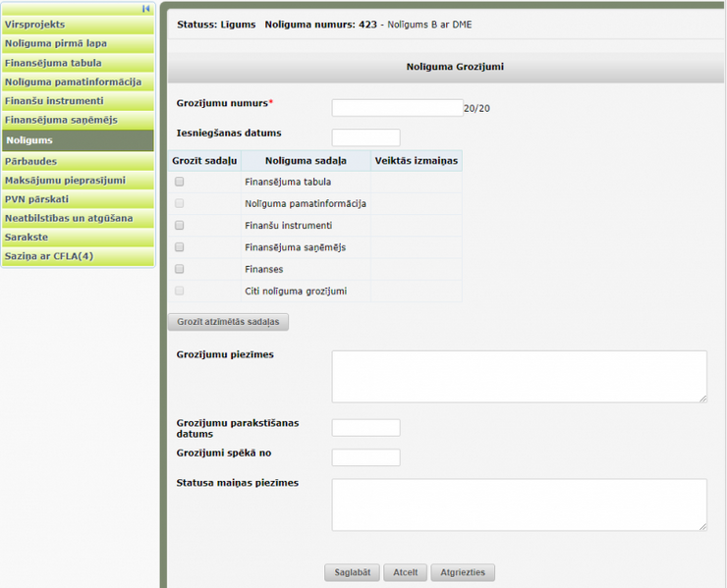The width and height of the screenshot is (727, 588).
Task: Tick the Finansējuma tabula checkbox
Action: click(179, 182)
